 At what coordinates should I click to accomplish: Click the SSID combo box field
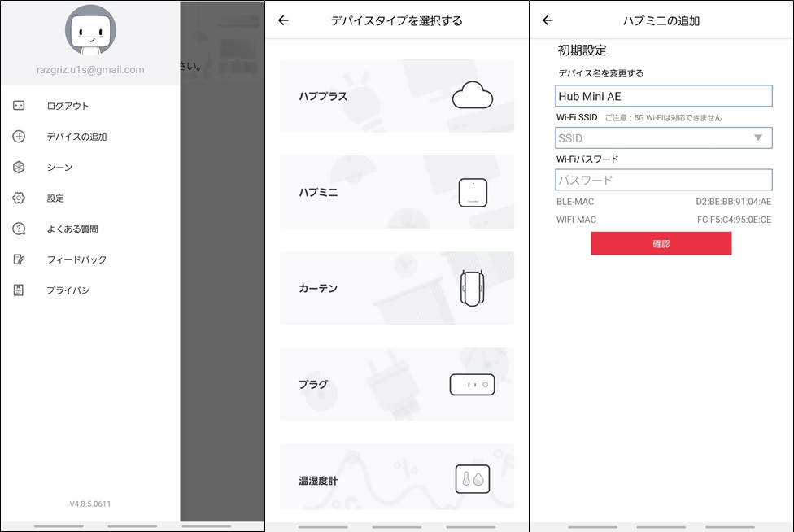[664, 137]
